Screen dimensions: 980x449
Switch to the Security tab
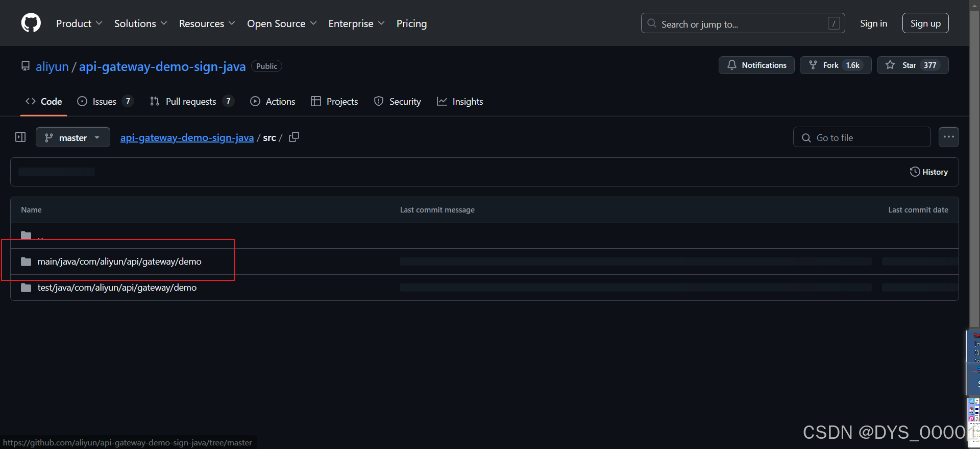[x=397, y=102]
